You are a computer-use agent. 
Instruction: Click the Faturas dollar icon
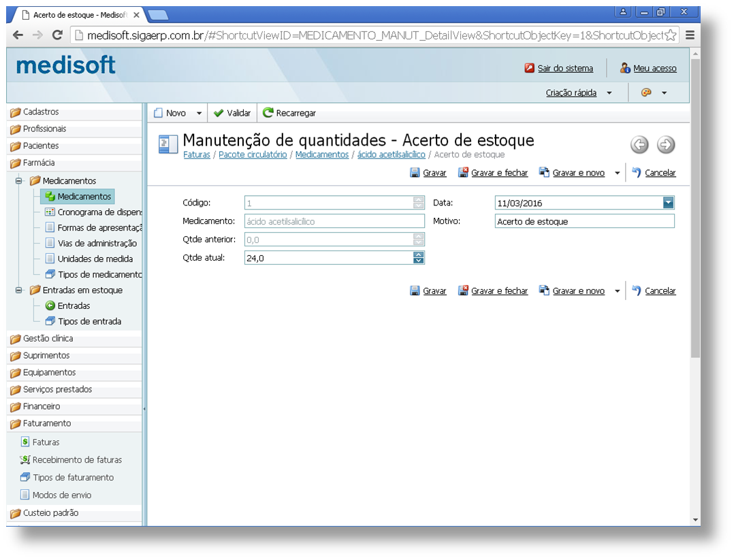[x=25, y=442]
